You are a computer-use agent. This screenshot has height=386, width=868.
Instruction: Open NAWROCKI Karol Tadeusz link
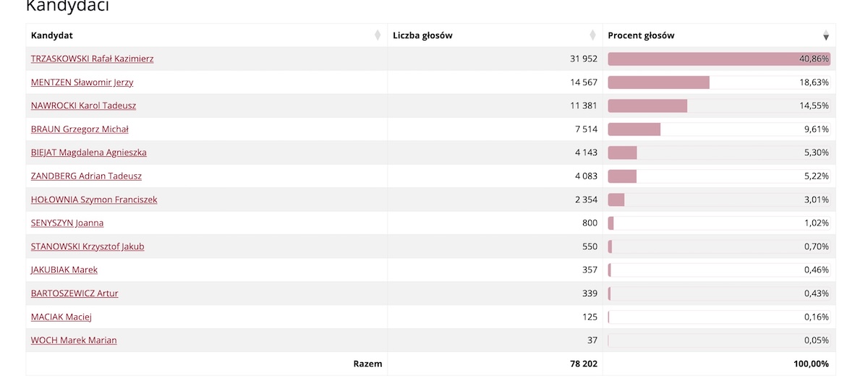(83, 106)
